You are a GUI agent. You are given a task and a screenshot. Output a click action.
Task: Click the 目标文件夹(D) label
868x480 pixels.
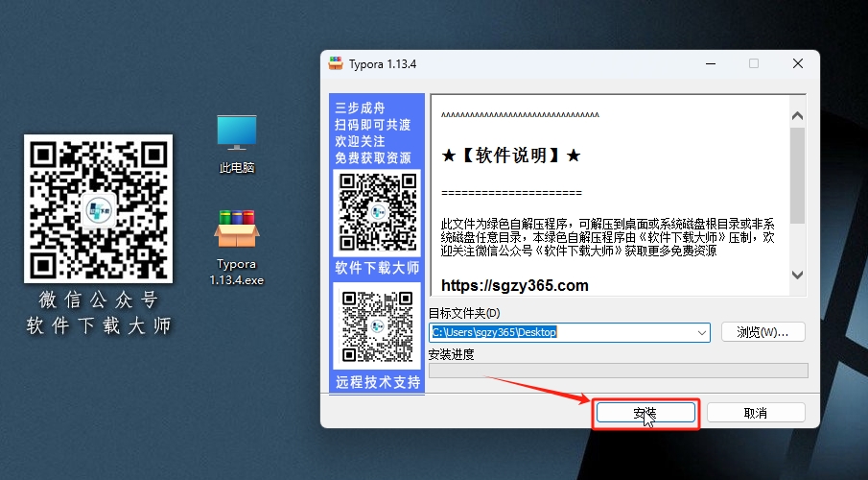click(464, 313)
